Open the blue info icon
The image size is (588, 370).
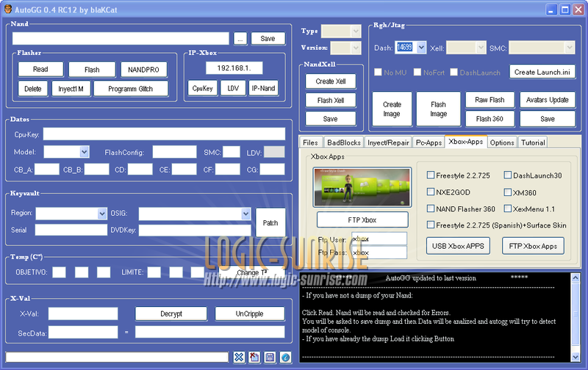click(285, 358)
